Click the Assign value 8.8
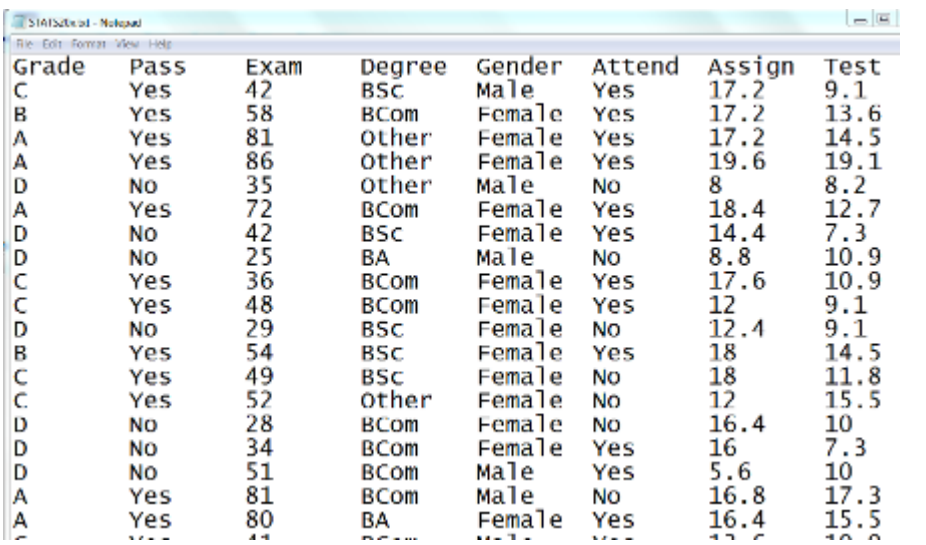The image size is (926, 545). 729,257
